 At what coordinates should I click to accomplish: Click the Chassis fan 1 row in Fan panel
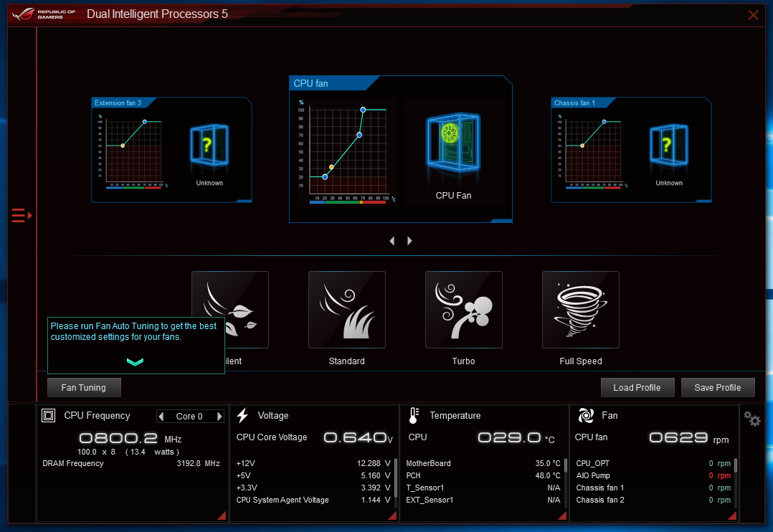point(653,488)
